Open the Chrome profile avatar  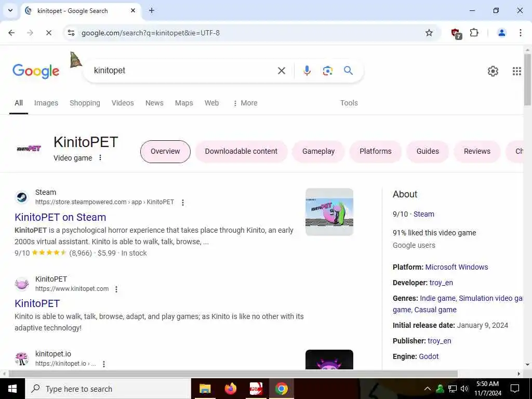(x=501, y=33)
